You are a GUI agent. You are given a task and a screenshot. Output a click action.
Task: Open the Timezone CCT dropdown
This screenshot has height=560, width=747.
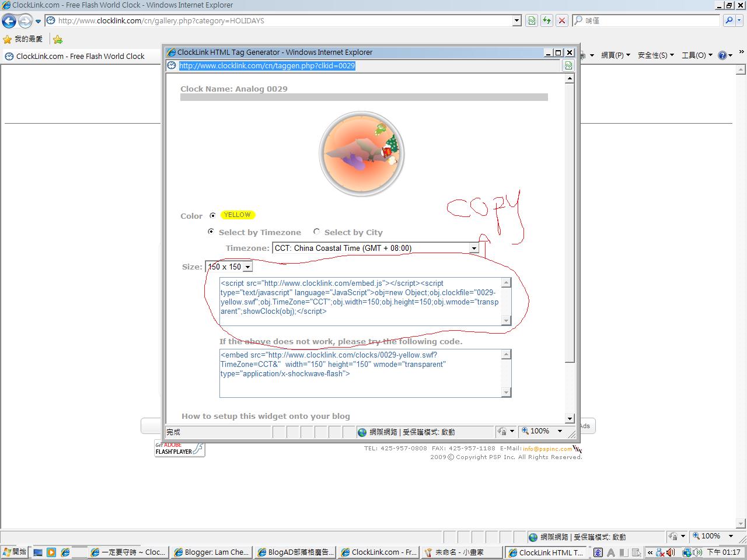[375, 248]
